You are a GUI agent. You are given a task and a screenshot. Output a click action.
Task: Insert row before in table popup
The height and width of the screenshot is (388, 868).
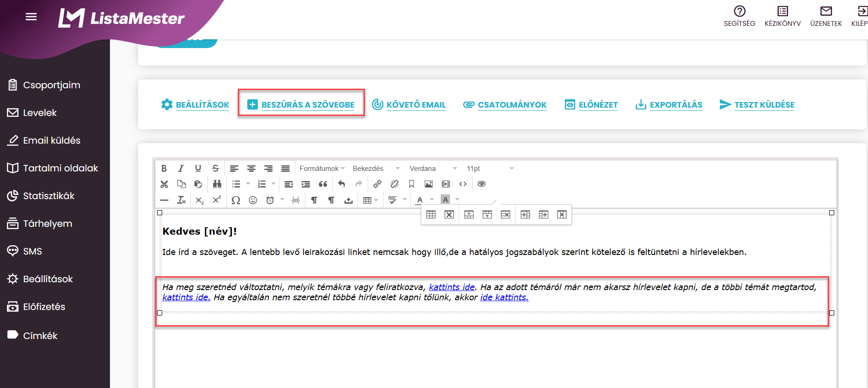tap(469, 214)
